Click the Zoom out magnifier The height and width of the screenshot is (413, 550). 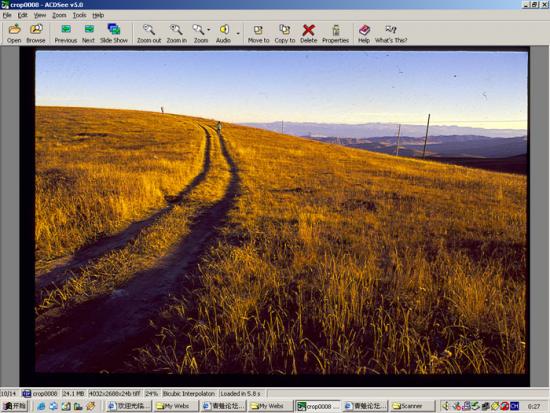coord(149,33)
